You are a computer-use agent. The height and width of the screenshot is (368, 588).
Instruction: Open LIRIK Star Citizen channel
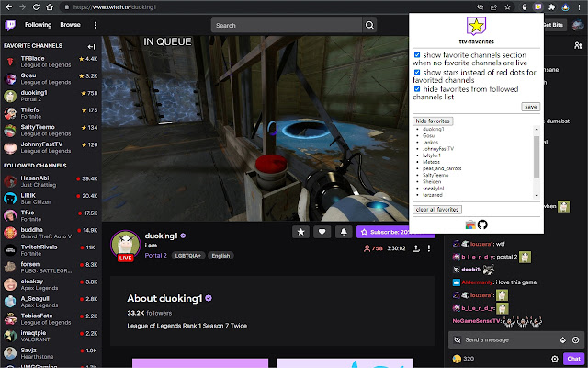click(51, 199)
